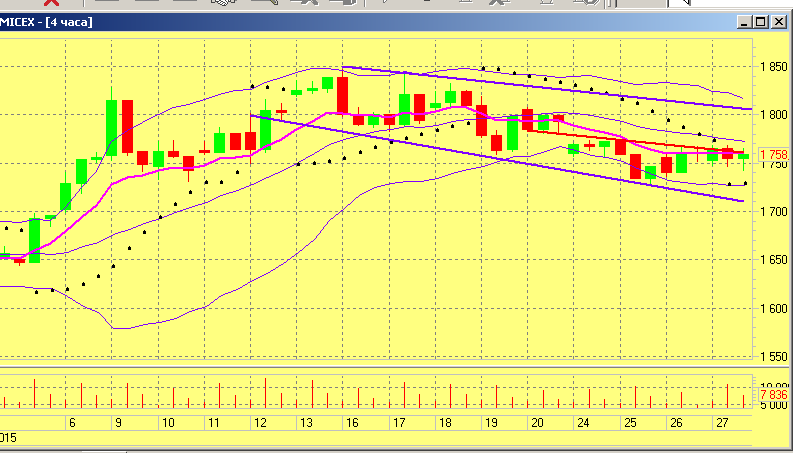This screenshot has height=453, width=793.
Task: Select the tall green candle above date 9
Action: 111,127
